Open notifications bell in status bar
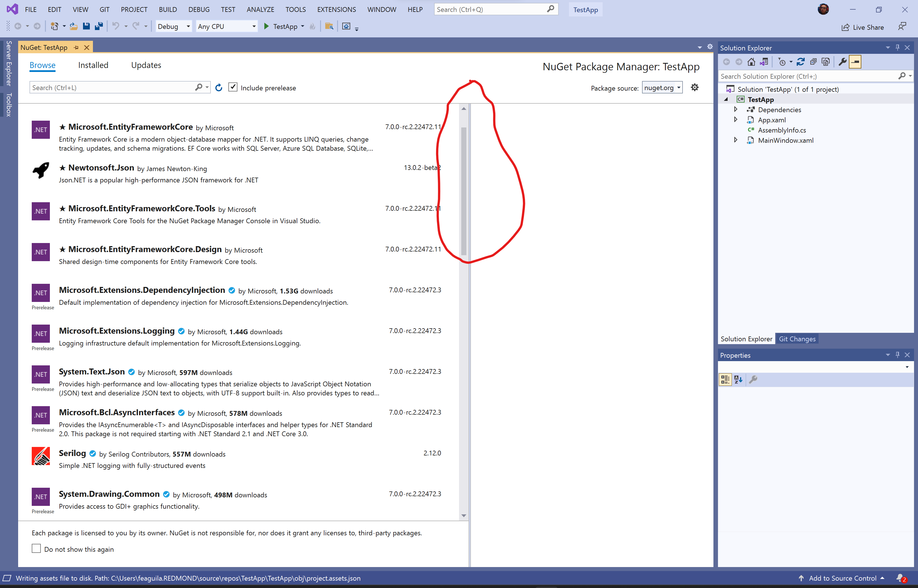The height and width of the screenshot is (588, 918). [x=901, y=578]
